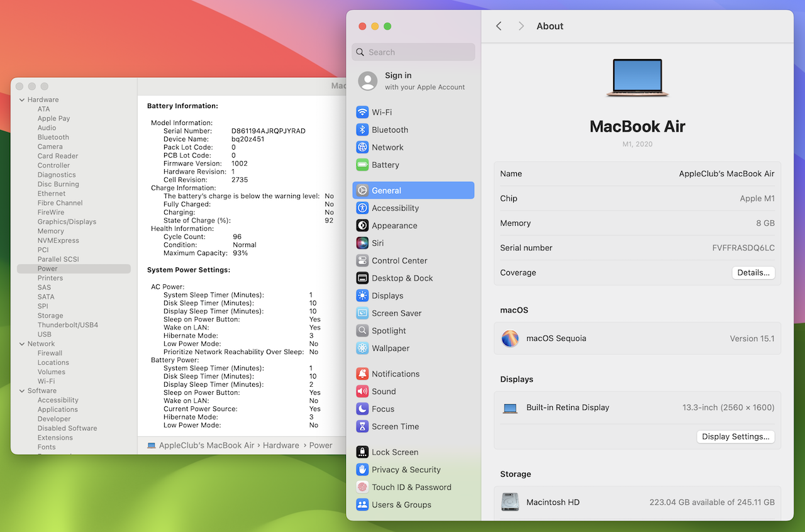Open the Appearance icon

point(362,226)
